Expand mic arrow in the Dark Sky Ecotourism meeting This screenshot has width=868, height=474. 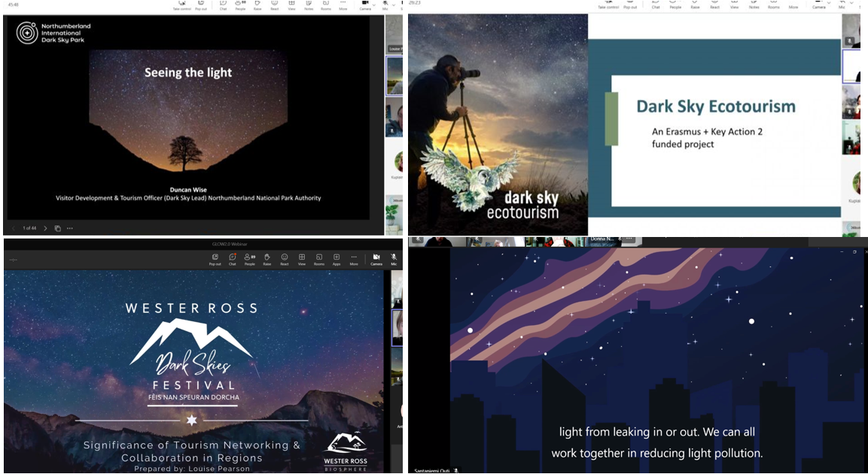[x=851, y=5]
